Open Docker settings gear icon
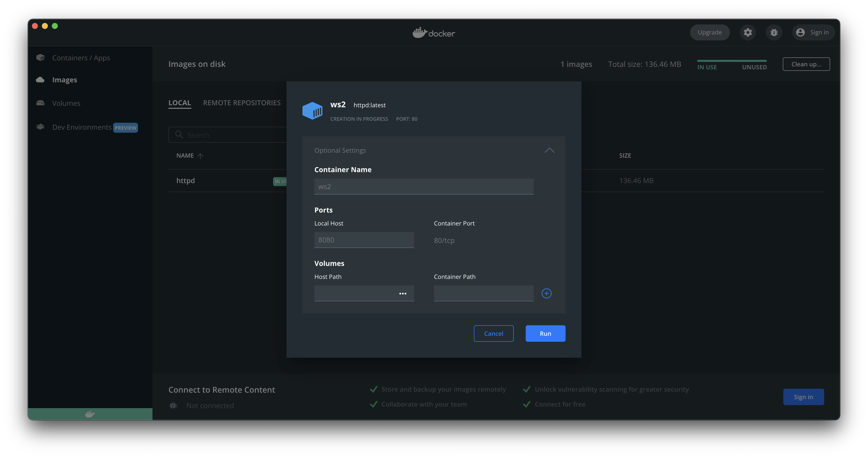The image size is (868, 457). [748, 32]
